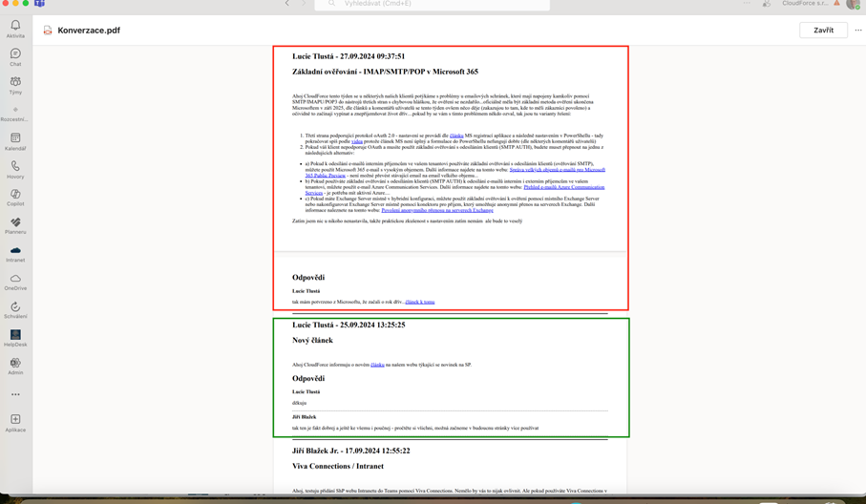Click 'Lucie Tlustá - 27.09.2024 09:37:51' header
Screen dimensions: 866x504
[x=349, y=56]
